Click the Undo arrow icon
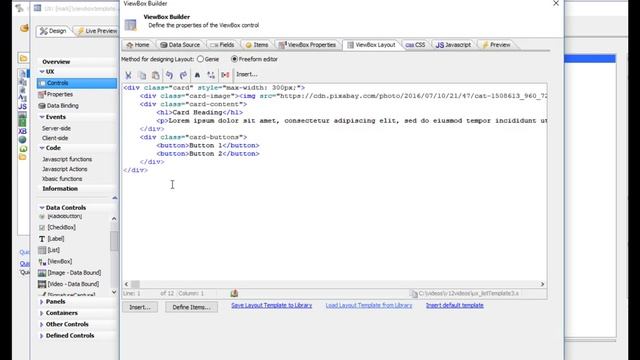The height and width of the screenshot is (360, 640). coord(169,75)
